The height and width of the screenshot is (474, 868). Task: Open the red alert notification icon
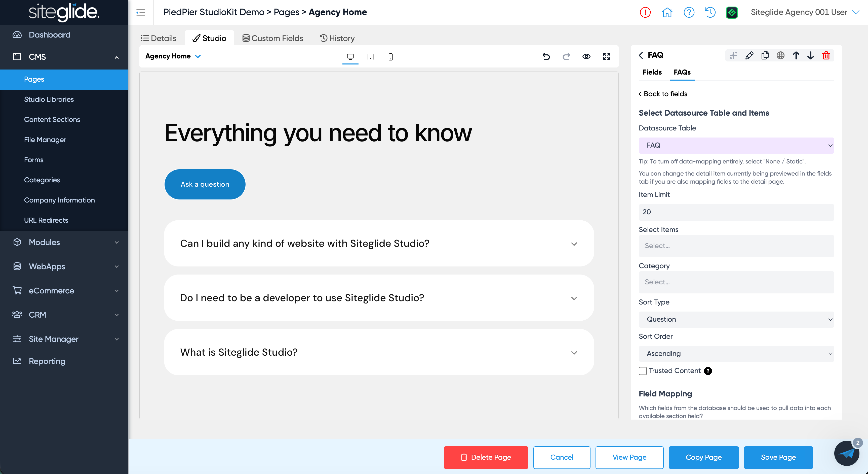coord(645,13)
